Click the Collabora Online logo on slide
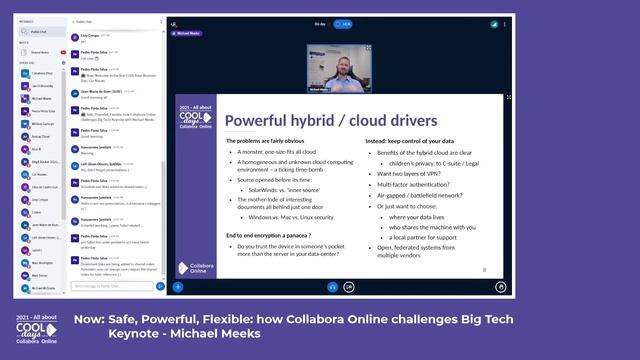This screenshot has height=360, width=640. tap(196, 268)
